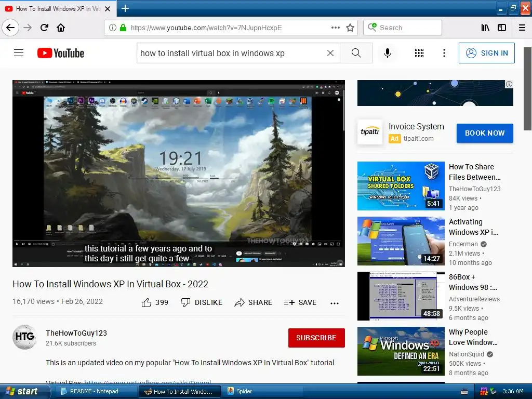
Task: Open Activating Windows XP video thumbnail
Action: (401, 241)
